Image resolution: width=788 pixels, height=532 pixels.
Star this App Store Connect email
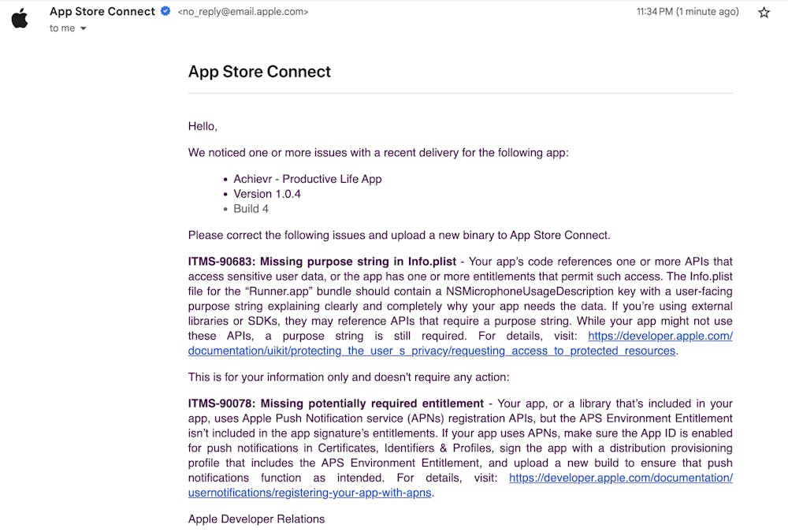tap(764, 13)
